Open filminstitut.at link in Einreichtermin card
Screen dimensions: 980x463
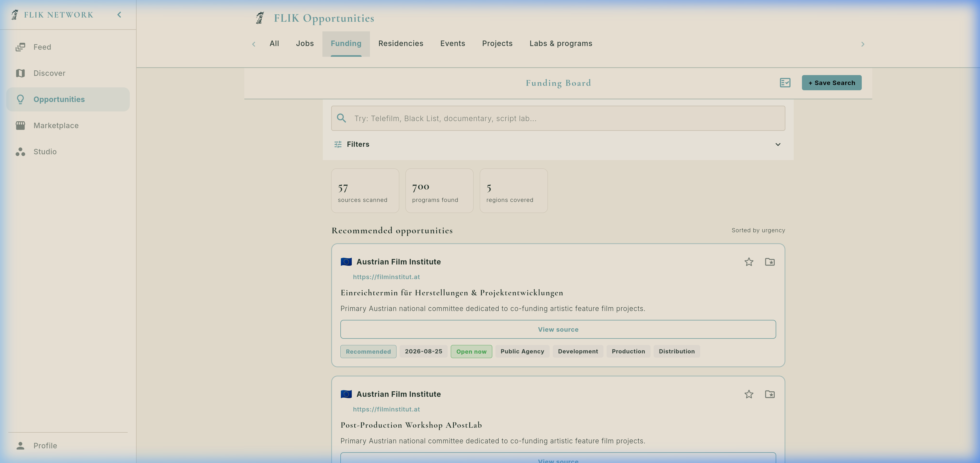pyautogui.click(x=386, y=277)
